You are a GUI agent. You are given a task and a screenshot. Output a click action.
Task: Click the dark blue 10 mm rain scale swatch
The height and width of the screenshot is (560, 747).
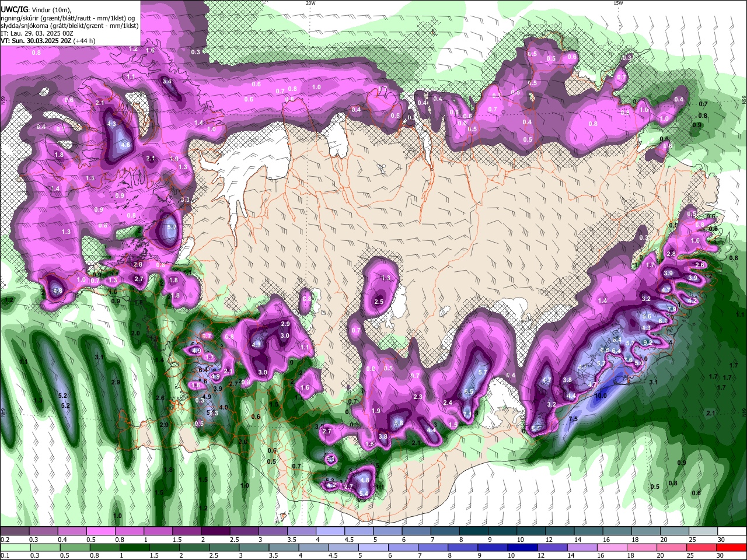coord(522,548)
